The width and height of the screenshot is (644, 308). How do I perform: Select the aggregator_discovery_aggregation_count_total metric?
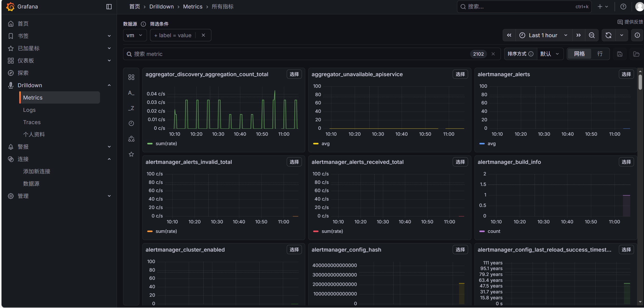tap(294, 74)
